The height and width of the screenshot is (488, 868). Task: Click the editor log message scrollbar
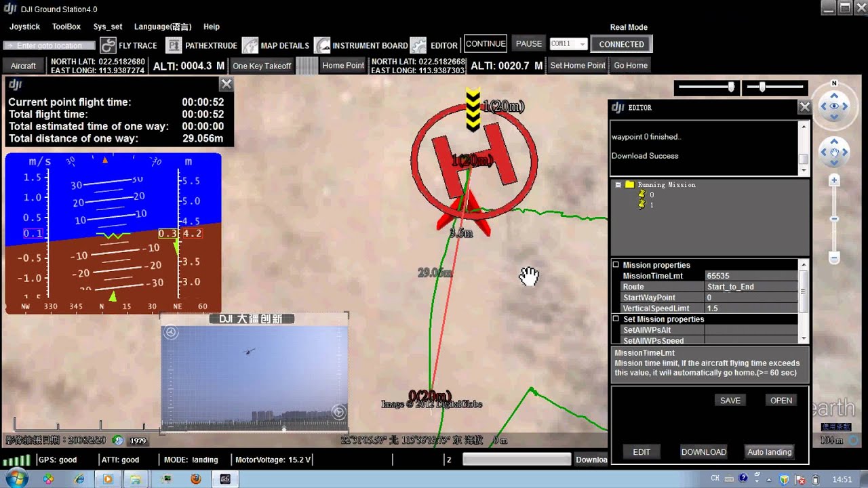(x=804, y=148)
